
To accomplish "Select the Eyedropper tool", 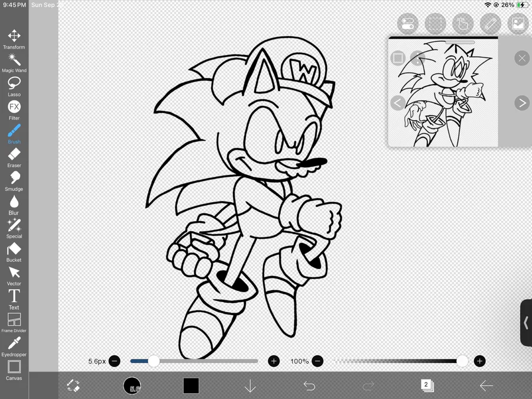I will tap(14, 347).
